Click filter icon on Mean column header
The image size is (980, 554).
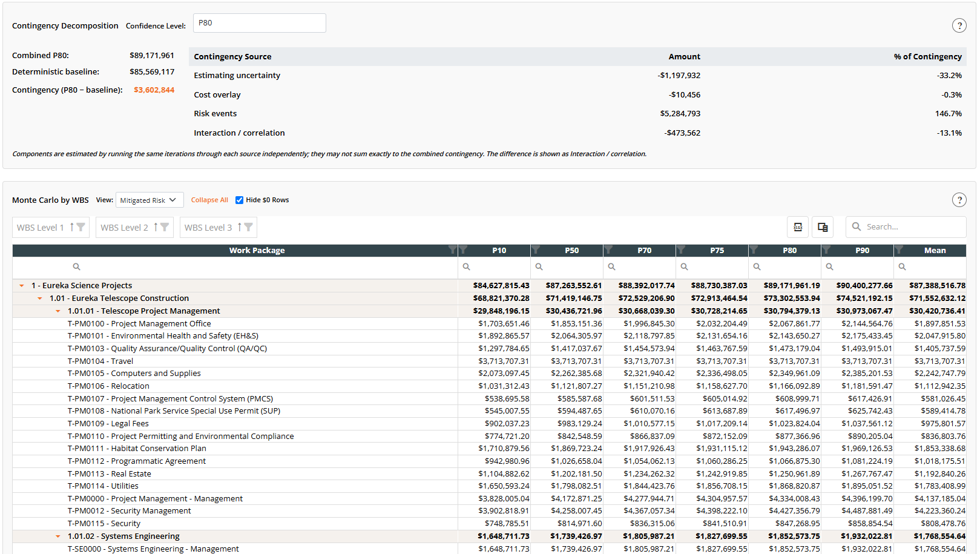(x=899, y=250)
